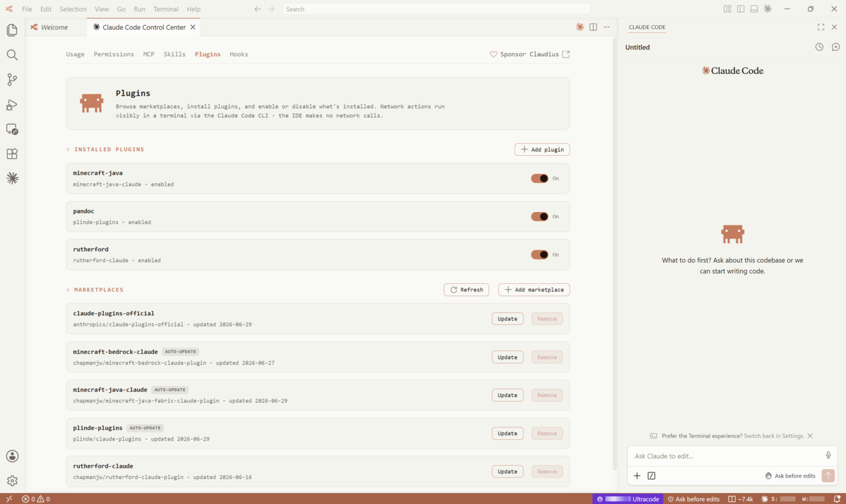Remove the rutherford-claude marketplace
The height and width of the screenshot is (504, 846).
[x=547, y=472]
